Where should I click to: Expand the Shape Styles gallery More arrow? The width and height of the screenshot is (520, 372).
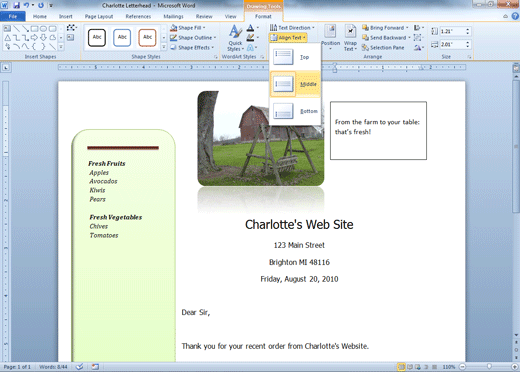point(164,47)
